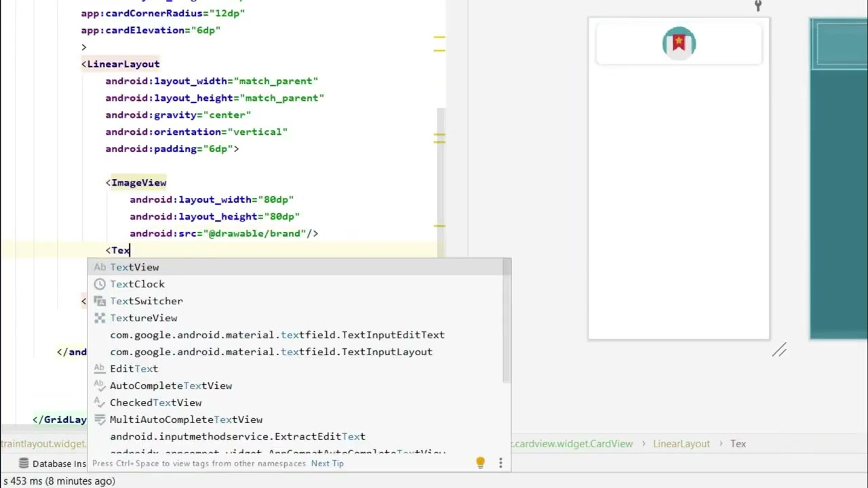The width and height of the screenshot is (868, 488).
Task: Select TextInputLayout material suggestion
Action: pyautogui.click(x=299, y=352)
